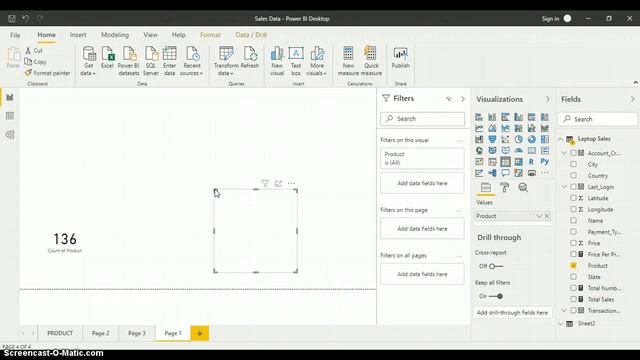Open the Format ribbon tab
The image size is (640, 360).
[210, 35]
